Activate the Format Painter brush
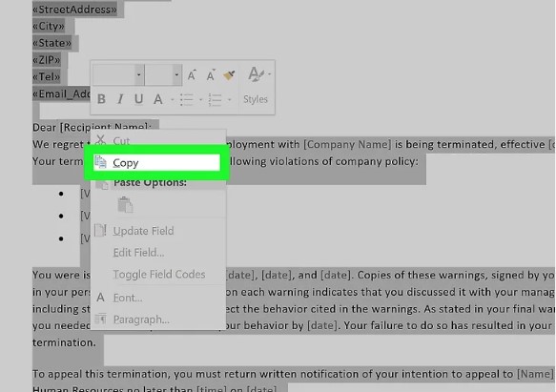This screenshot has height=392, width=556. click(x=230, y=74)
